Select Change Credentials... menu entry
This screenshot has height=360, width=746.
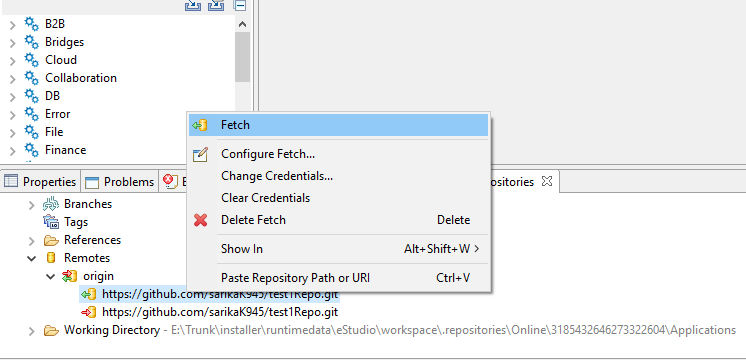tap(277, 176)
